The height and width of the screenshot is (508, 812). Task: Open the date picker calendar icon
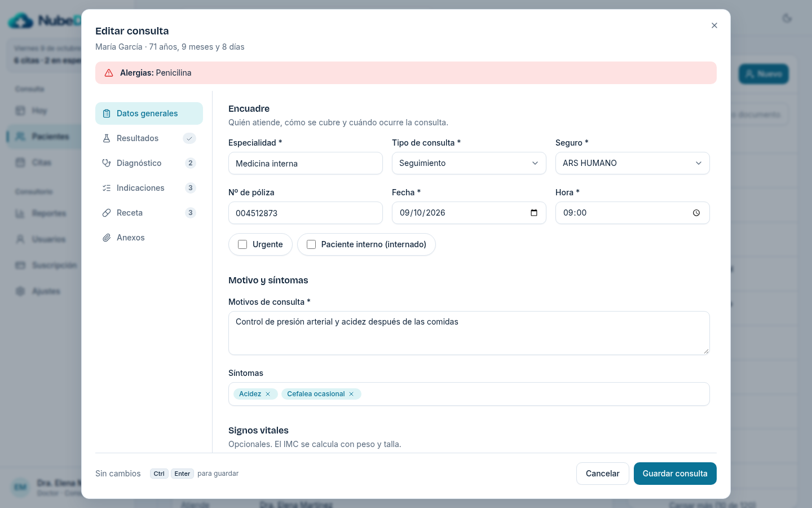coord(534,213)
